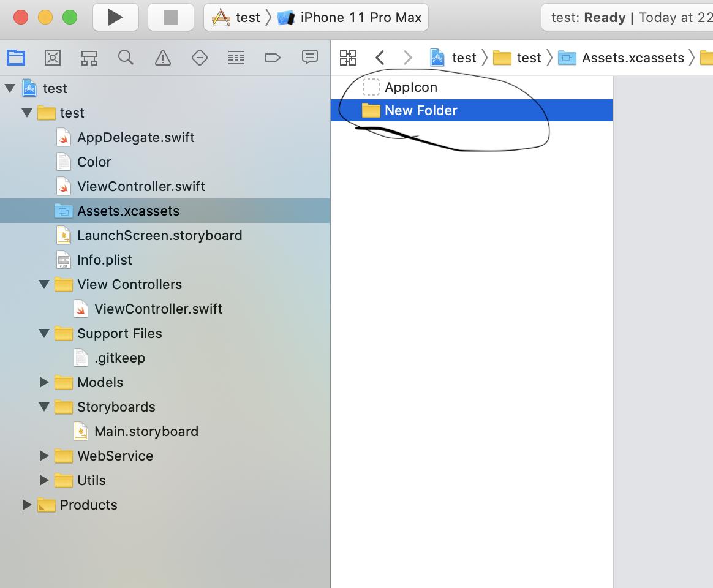The image size is (713, 588).
Task: Minimize the Xcode window
Action: click(x=45, y=17)
